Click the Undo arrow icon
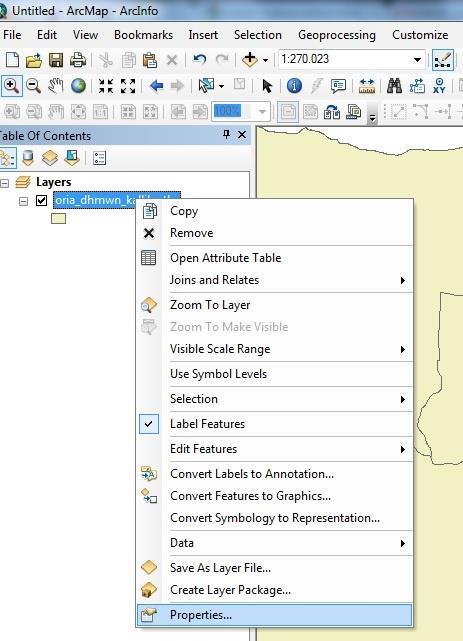This screenshot has width=463, height=641. (199, 60)
